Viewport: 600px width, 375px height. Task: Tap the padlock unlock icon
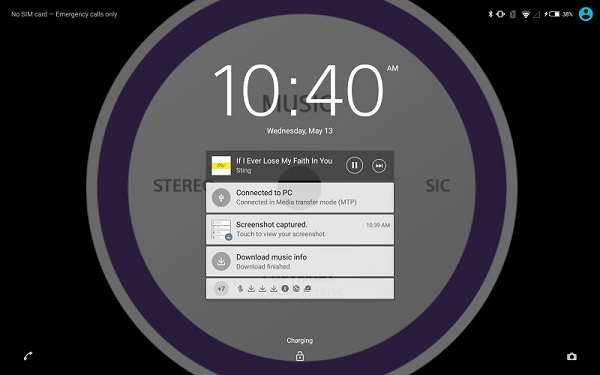coord(300,356)
